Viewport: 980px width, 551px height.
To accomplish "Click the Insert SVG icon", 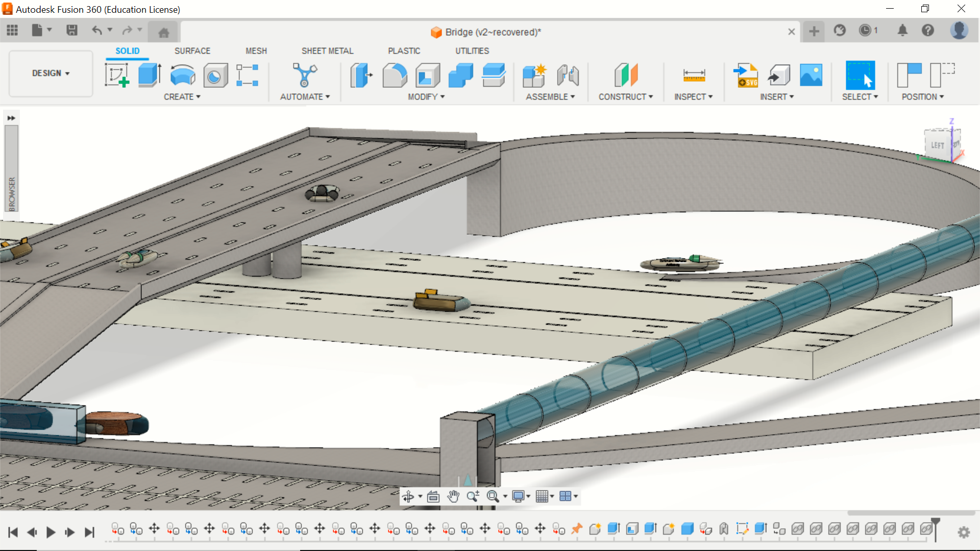I will click(x=746, y=75).
